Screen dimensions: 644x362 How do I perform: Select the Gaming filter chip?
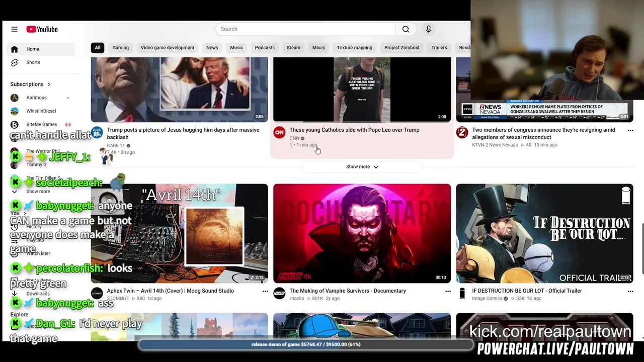pos(121,48)
